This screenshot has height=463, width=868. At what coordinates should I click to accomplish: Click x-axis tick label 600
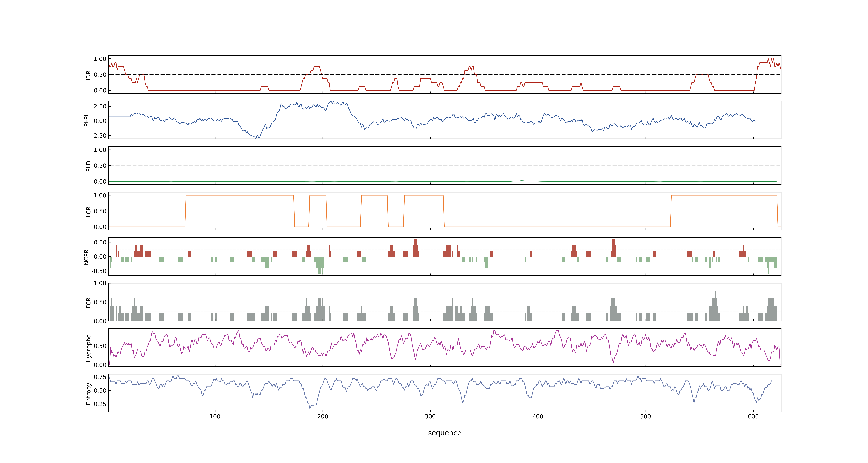point(753,416)
